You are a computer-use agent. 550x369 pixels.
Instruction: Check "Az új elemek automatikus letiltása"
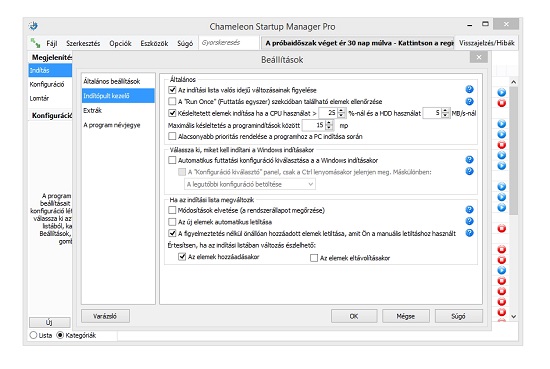(172, 222)
